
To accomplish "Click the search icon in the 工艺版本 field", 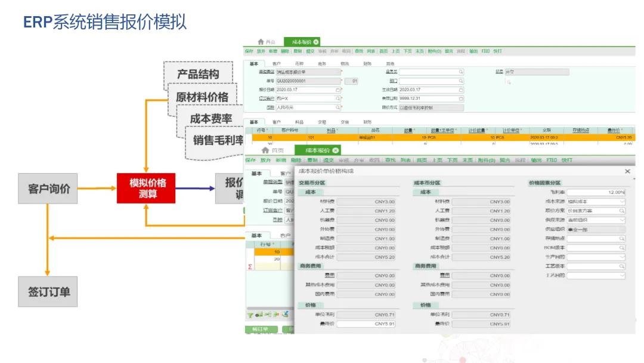I will click(x=622, y=266).
